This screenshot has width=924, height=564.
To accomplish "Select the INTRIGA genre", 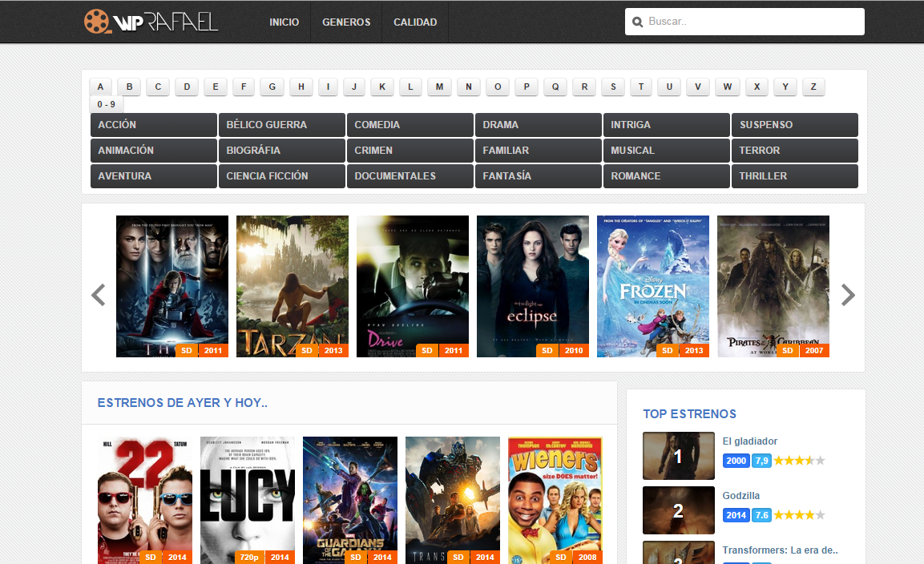I will (667, 125).
